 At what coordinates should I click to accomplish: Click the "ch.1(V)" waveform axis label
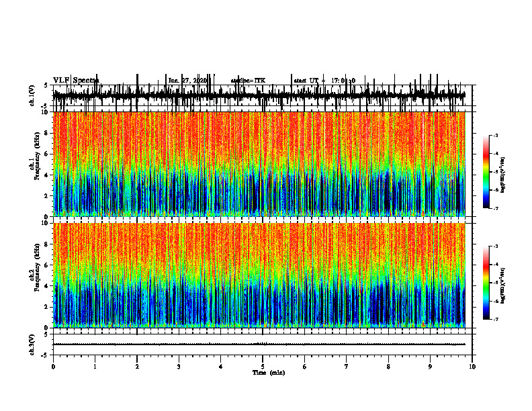(x=32, y=95)
